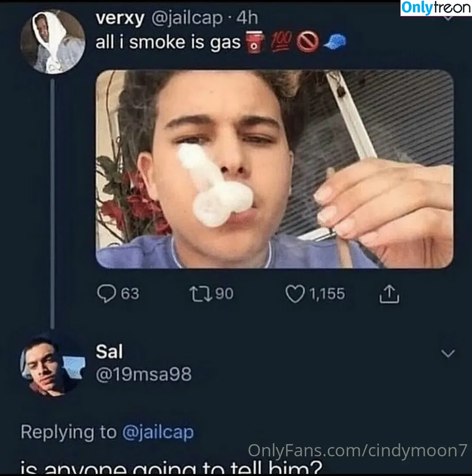Open the attached tweet photo
Image resolution: width=472 pixels, height=476 pixels.
point(274,169)
